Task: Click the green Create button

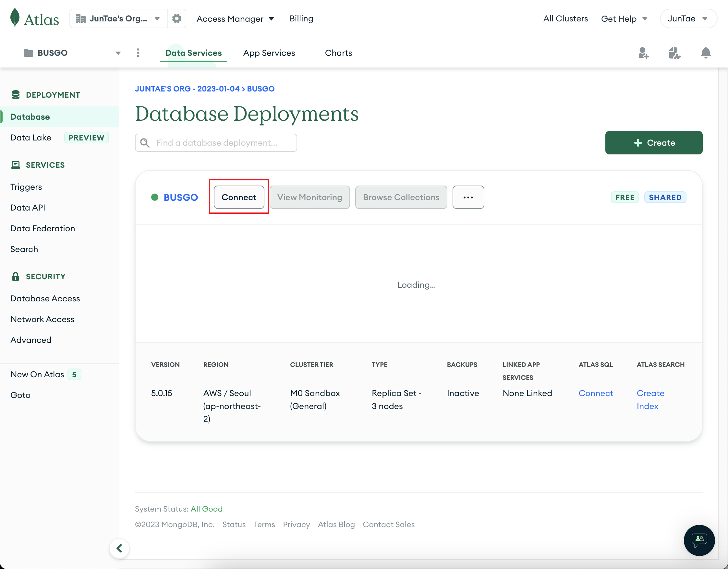Action: coord(653,143)
